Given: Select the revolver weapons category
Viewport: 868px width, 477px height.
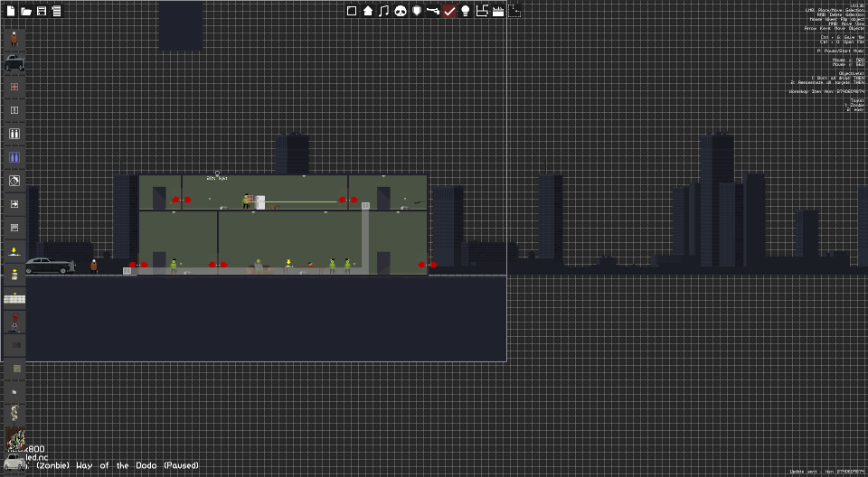Looking at the screenshot, I should [433, 11].
